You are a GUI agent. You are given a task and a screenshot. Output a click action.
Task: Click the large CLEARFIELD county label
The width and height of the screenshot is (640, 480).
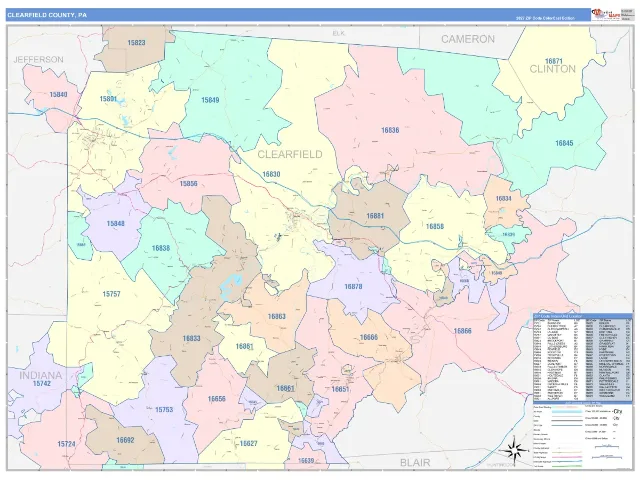click(290, 154)
